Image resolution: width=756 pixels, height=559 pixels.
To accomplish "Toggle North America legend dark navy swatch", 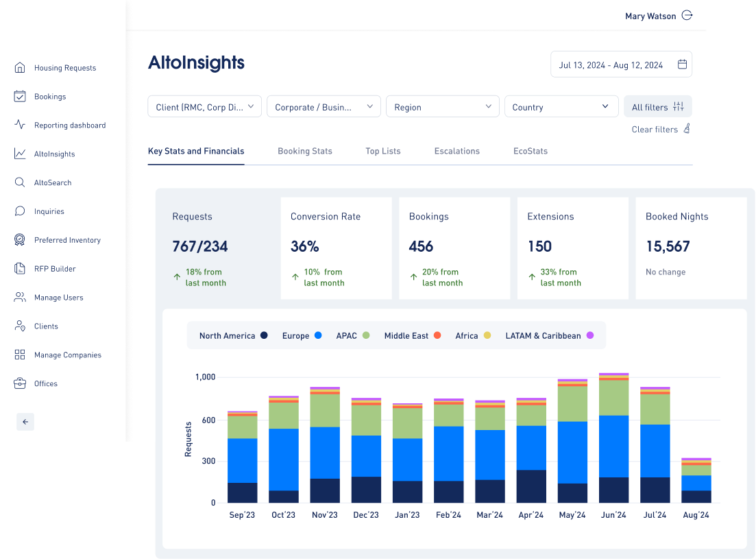I will pos(264,335).
